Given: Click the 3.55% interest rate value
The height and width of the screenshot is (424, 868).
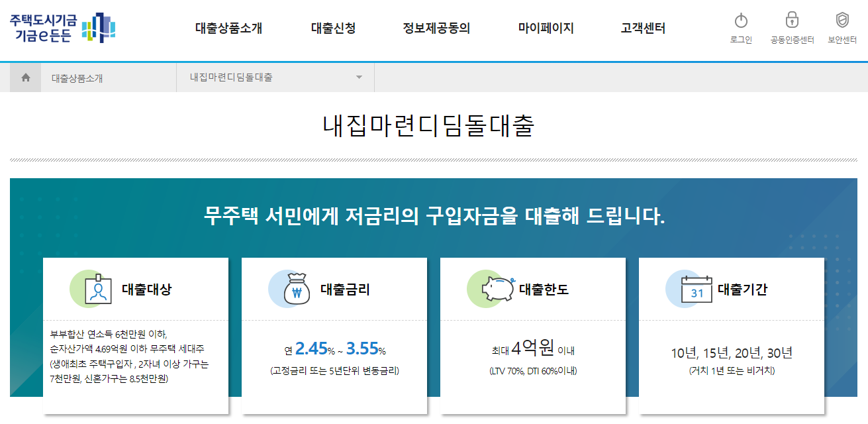Looking at the screenshot, I should pos(366,348).
